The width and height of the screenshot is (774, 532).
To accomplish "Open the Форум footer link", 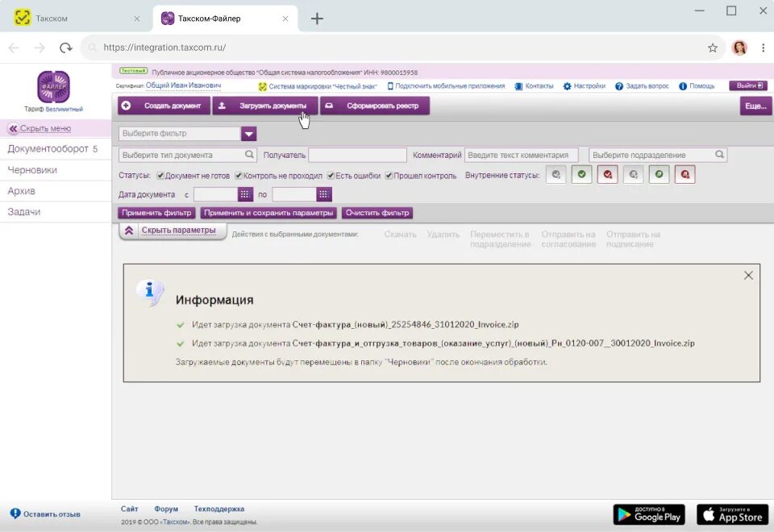I will (166, 509).
